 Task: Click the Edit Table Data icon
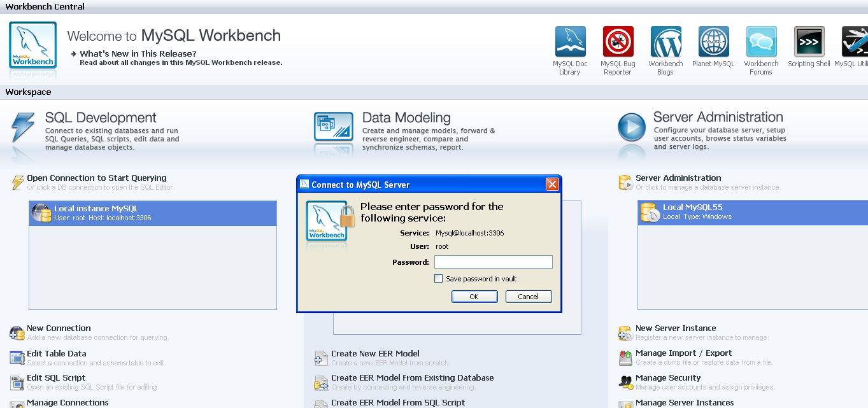click(17, 358)
